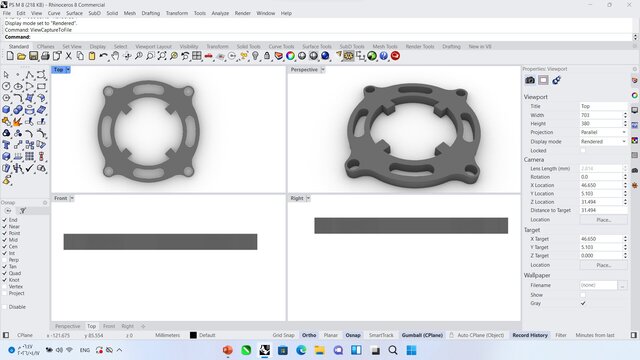This screenshot has height=360, width=640.
Task: Paste using the clipboard toolbar icon
Action: click(92, 56)
